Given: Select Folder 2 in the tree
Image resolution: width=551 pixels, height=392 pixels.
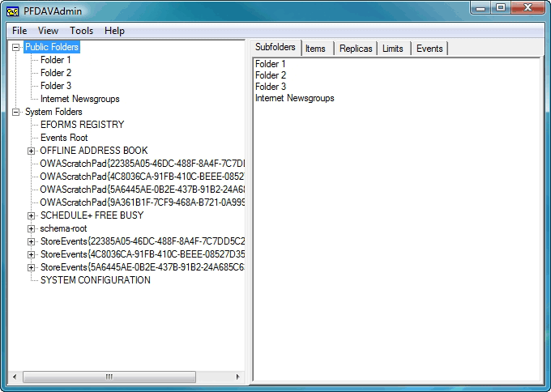Looking at the screenshot, I should click(x=56, y=73).
